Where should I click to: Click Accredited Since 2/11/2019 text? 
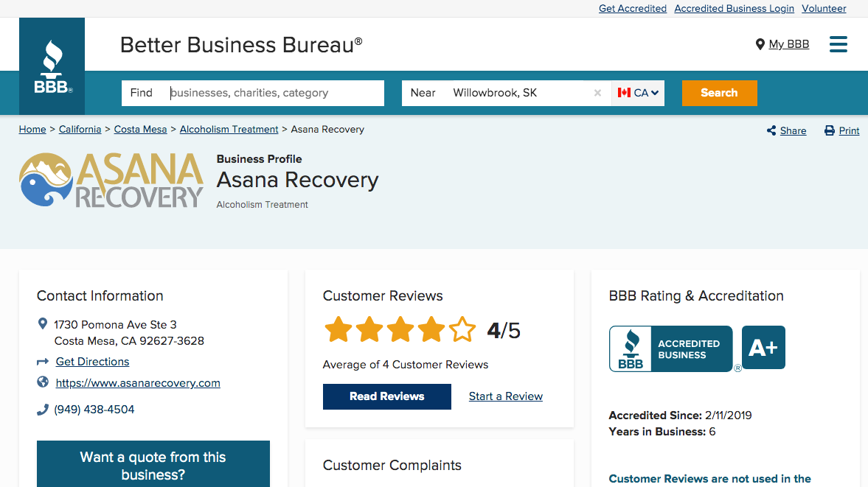[681, 415]
